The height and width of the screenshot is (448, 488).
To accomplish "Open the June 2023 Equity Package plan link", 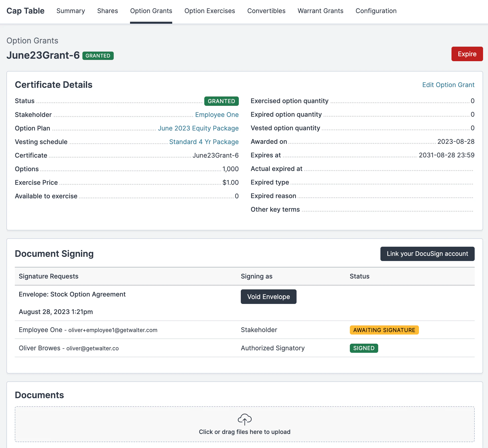I will [198, 128].
